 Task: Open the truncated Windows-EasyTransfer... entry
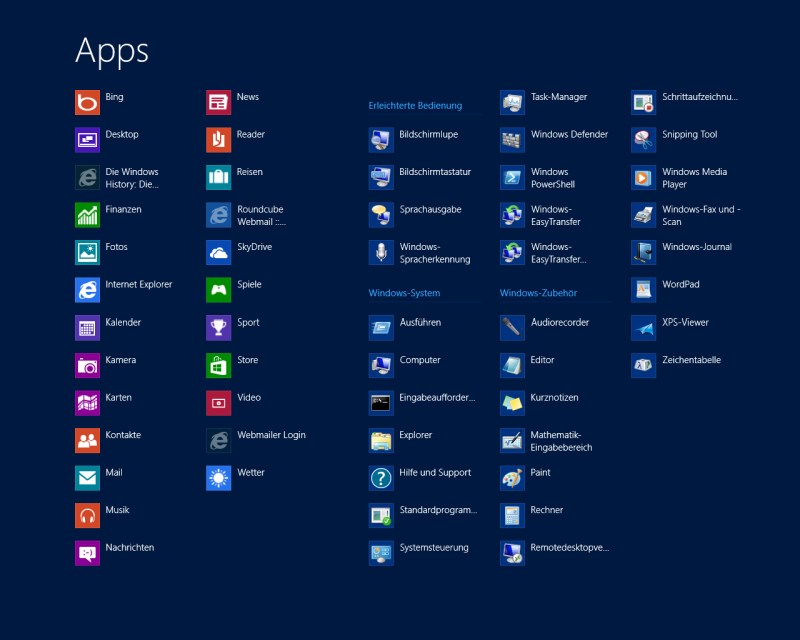[559, 253]
